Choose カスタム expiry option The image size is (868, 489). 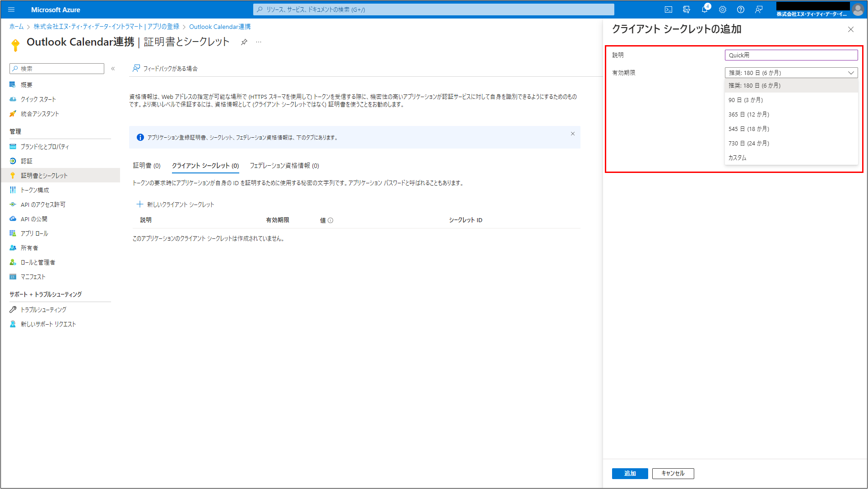point(791,158)
